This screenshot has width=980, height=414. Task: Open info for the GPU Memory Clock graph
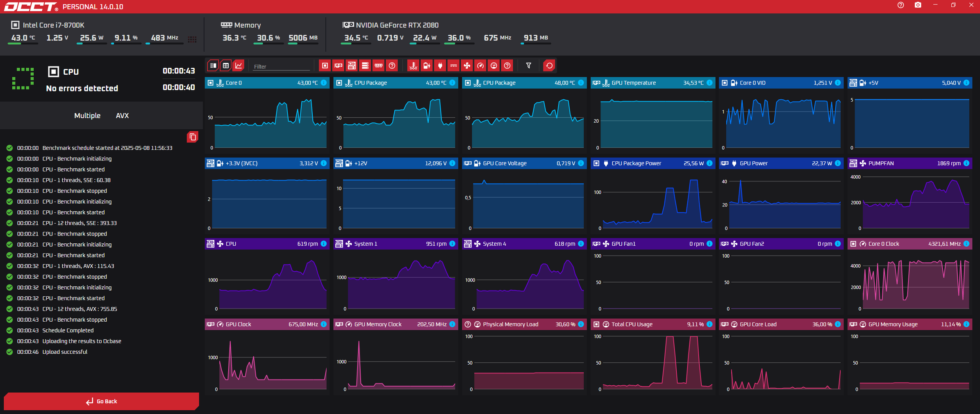[x=452, y=324]
